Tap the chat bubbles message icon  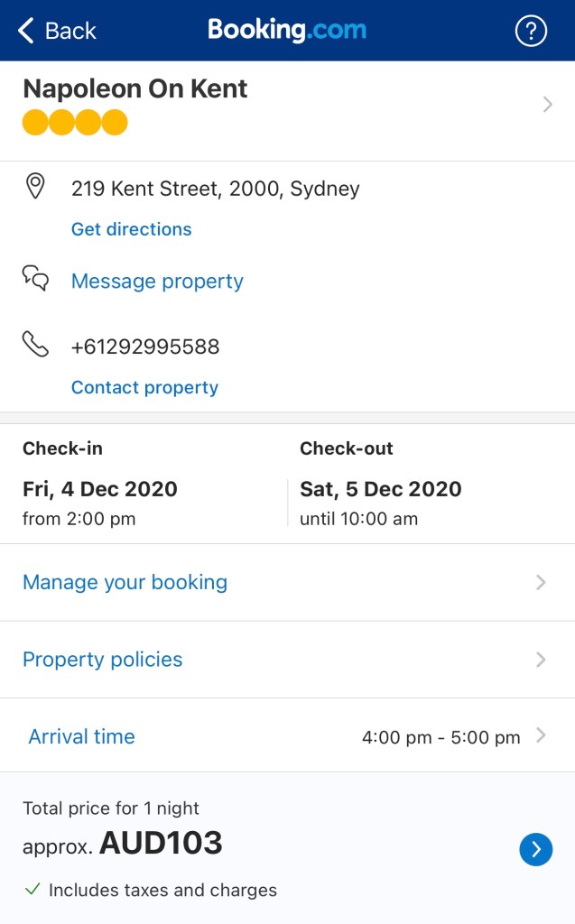click(35, 278)
